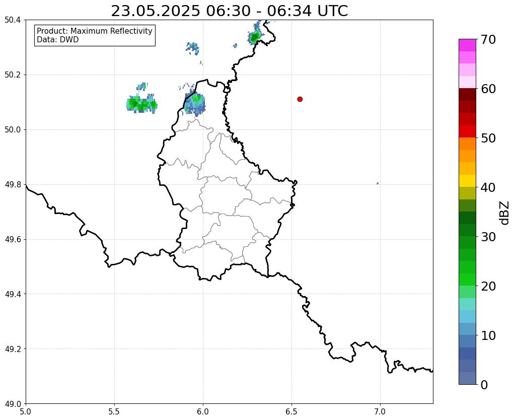Click the 50.0 latitude axis label
The height and width of the screenshot is (420, 515).
pos(13,130)
